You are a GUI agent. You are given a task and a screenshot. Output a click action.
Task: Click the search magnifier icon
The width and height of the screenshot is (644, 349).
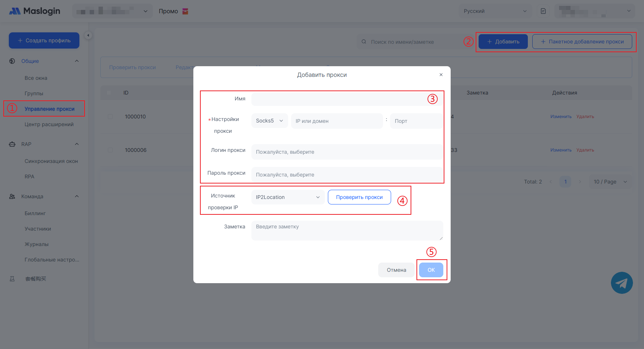364,42
